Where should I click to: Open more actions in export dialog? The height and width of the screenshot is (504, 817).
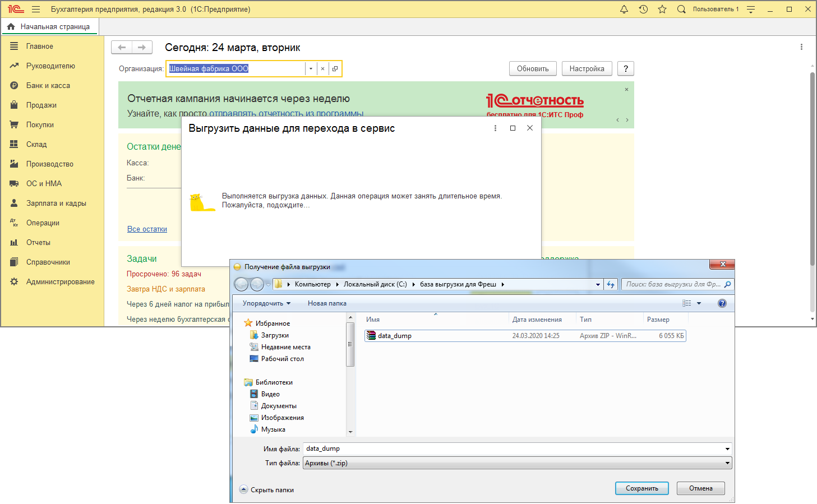point(495,128)
